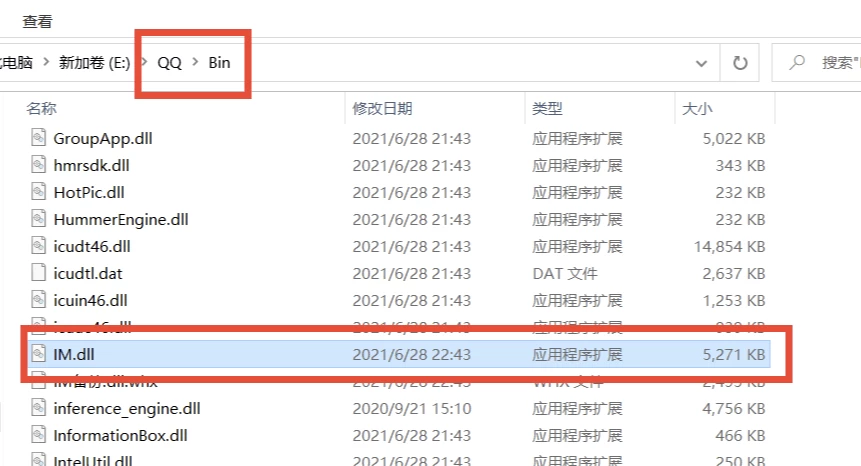Select the IM.dll file icon
The image size is (861, 466).
[39, 353]
